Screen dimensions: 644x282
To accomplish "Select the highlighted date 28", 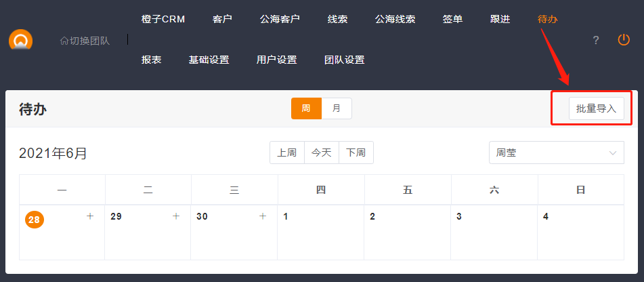I will pyautogui.click(x=35, y=220).
